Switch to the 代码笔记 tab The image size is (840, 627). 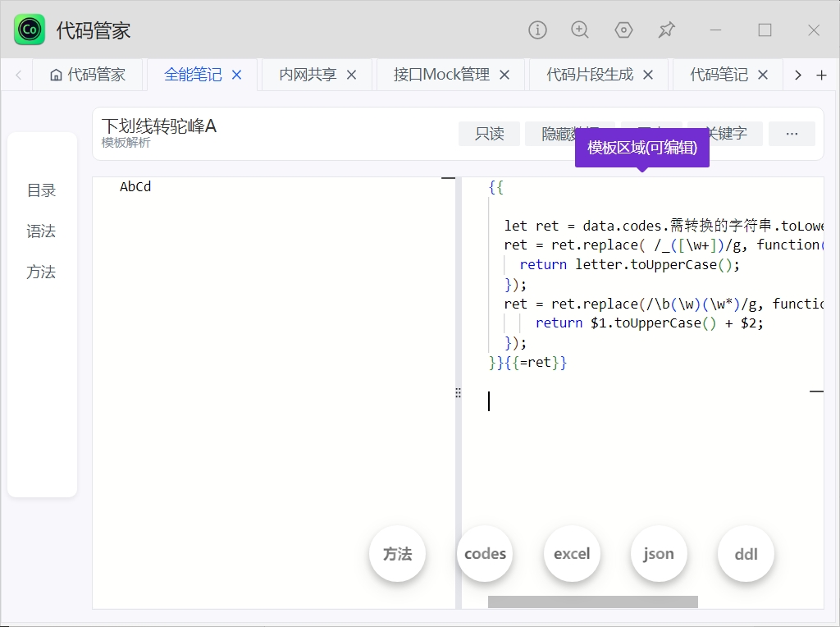[x=719, y=75]
